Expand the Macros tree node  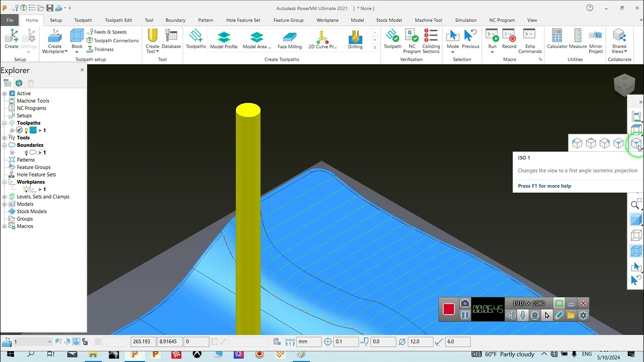(5, 226)
